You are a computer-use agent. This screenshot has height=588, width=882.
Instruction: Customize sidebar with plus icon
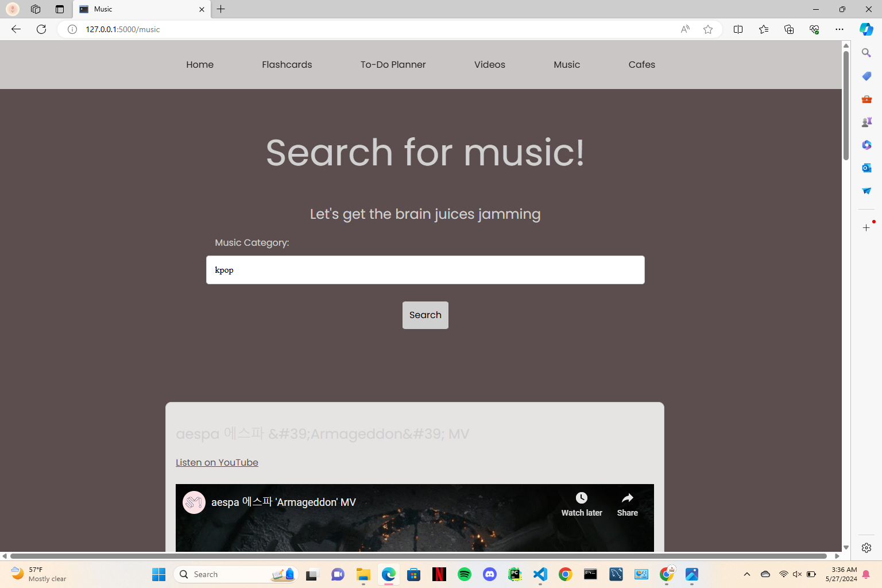click(x=866, y=228)
